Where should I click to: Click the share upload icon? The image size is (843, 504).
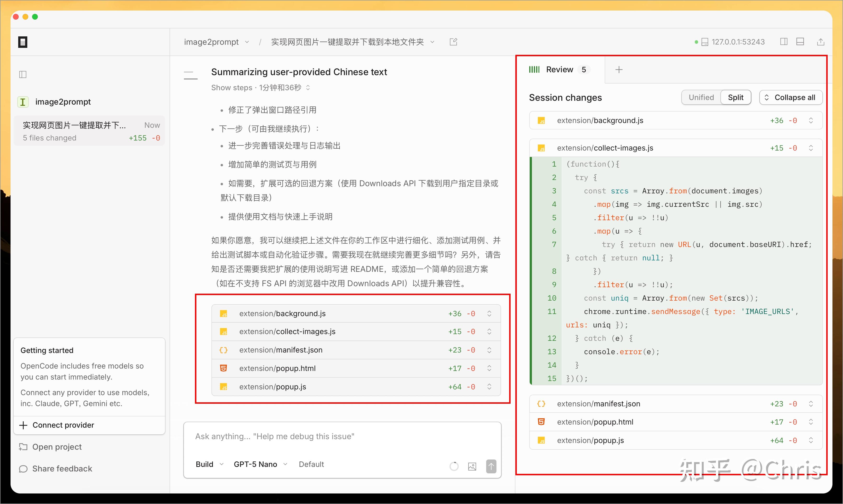820,42
